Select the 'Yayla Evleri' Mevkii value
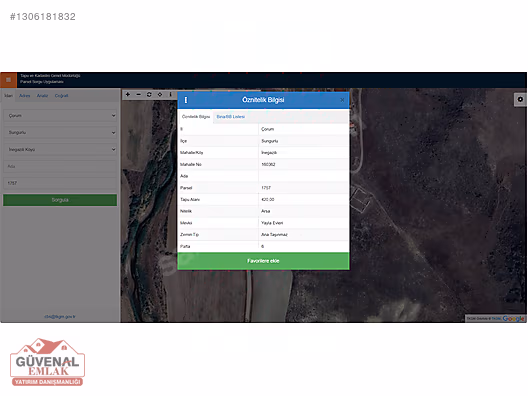This screenshot has width=528, height=396. coord(272,223)
